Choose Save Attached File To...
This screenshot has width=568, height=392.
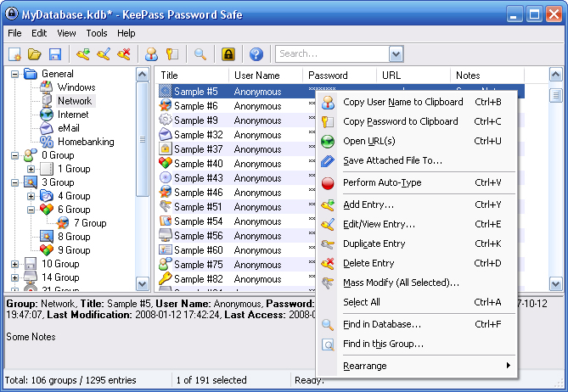point(416,160)
